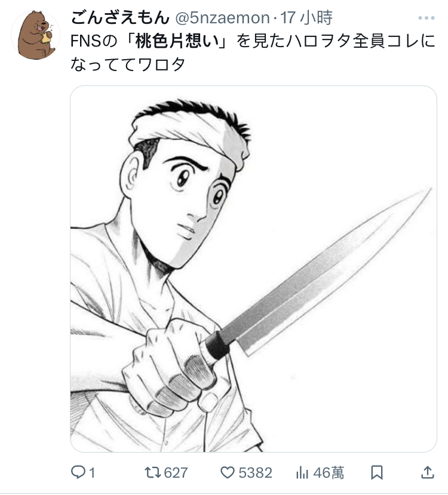This screenshot has height=495, width=448.
Task: Click the tweet text beginning with FNSの
Action: click(x=253, y=53)
